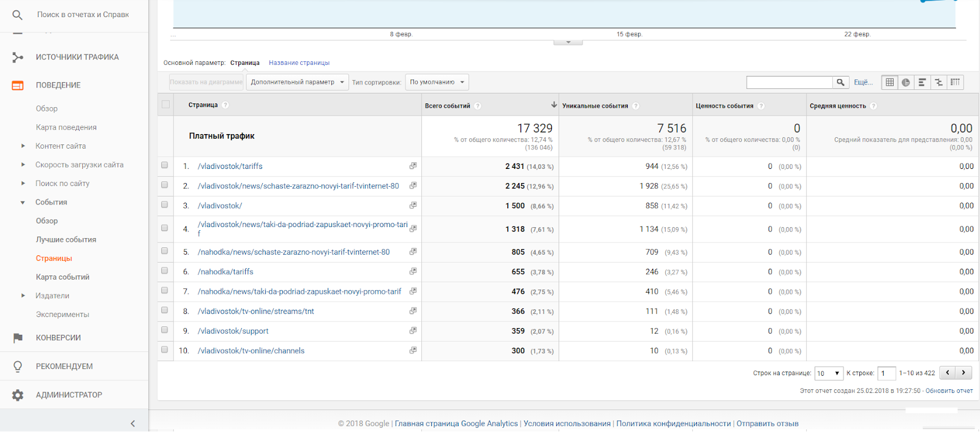This screenshot has height=434, width=980.
Task: Collapse the События section
Action: 23,202
